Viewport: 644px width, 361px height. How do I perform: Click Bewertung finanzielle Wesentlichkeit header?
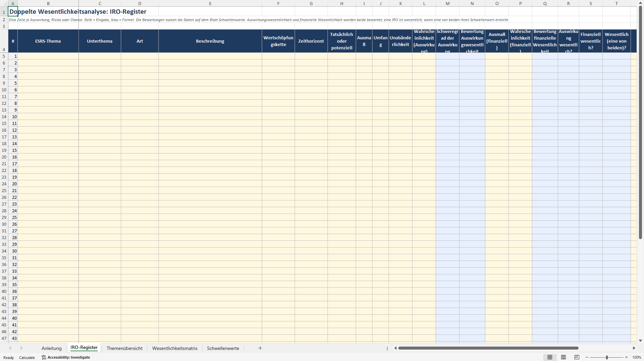[545, 41]
